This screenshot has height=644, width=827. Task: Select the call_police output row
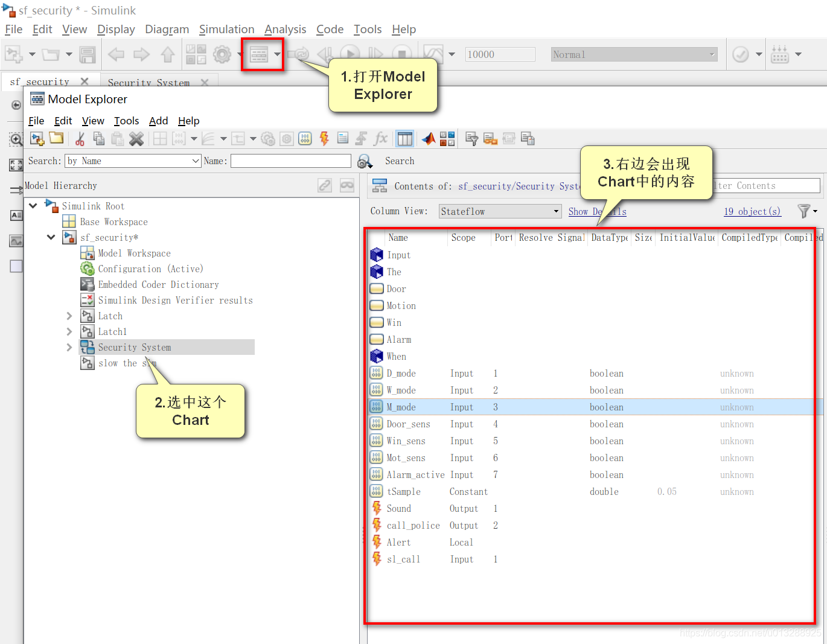595,526
